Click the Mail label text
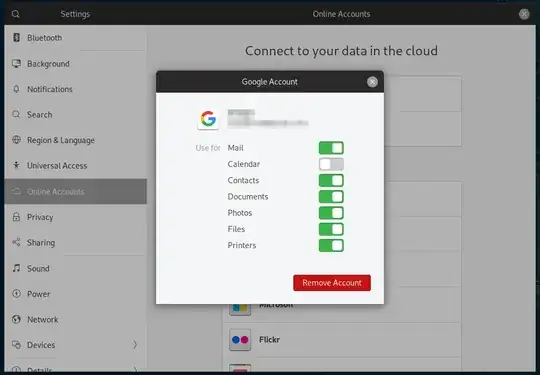540x375 pixels. (236, 148)
